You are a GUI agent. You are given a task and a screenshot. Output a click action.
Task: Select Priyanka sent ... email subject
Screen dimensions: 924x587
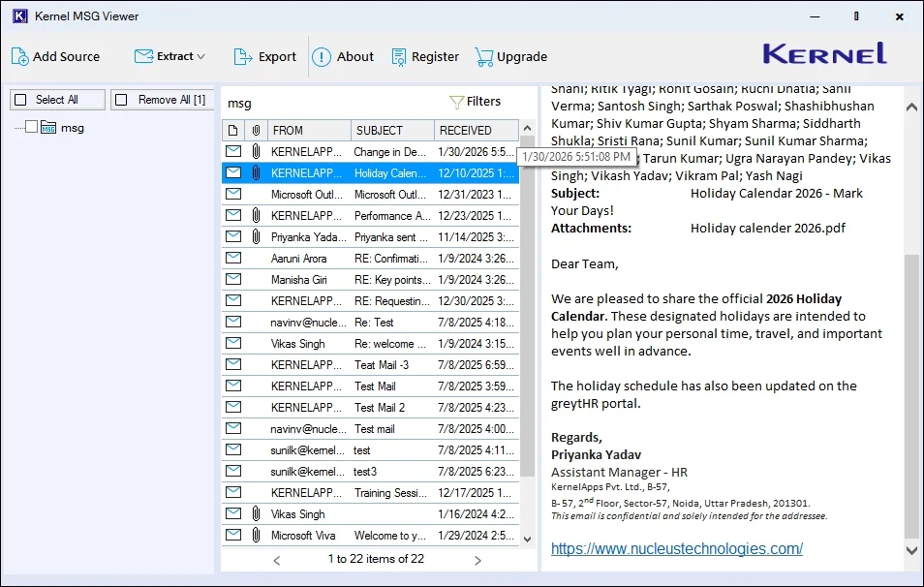point(391,237)
